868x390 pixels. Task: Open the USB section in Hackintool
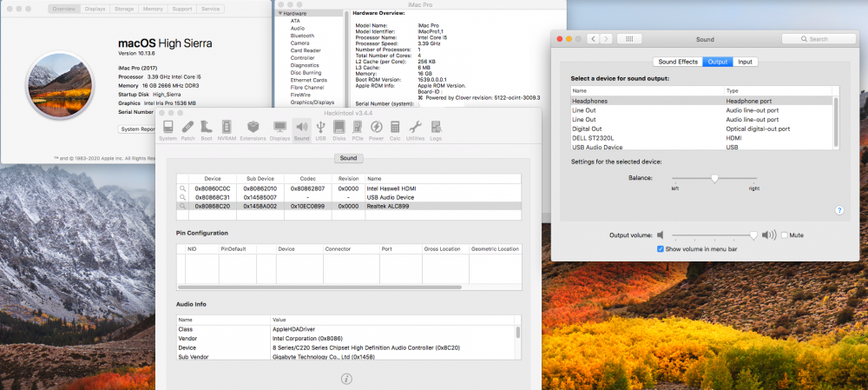click(x=320, y=131)
